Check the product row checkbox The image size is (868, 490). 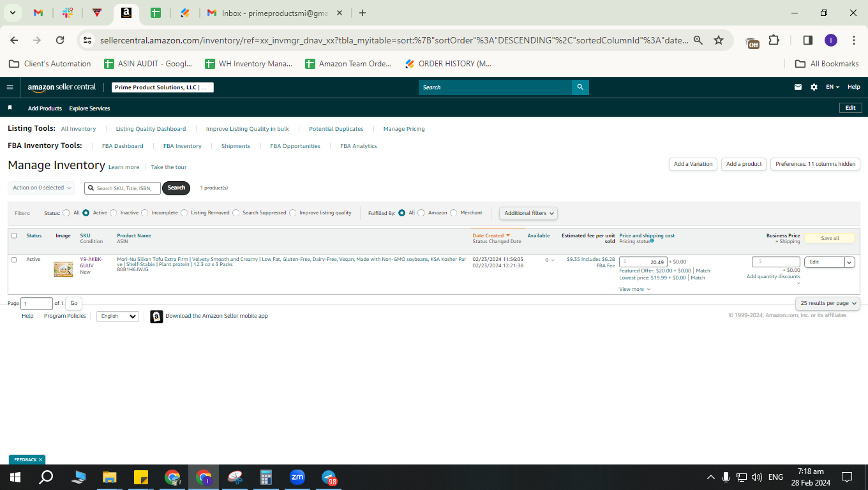point(14,260)
